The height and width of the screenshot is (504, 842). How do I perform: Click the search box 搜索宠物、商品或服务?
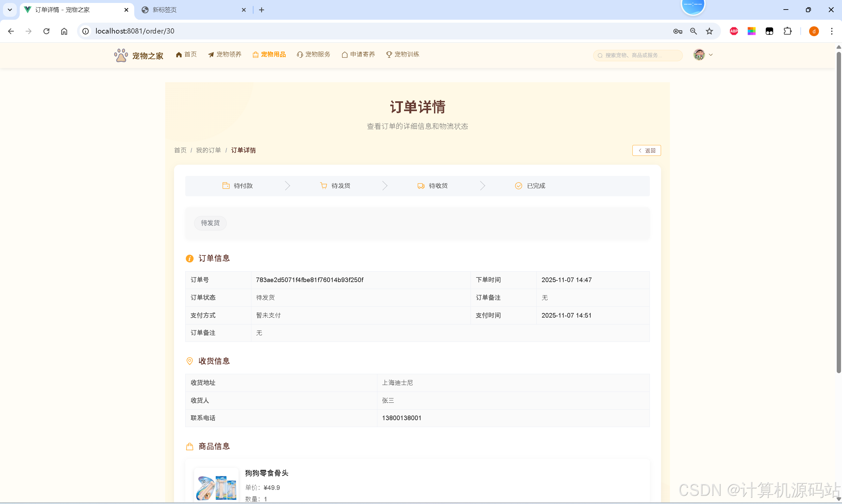(638, 55)
